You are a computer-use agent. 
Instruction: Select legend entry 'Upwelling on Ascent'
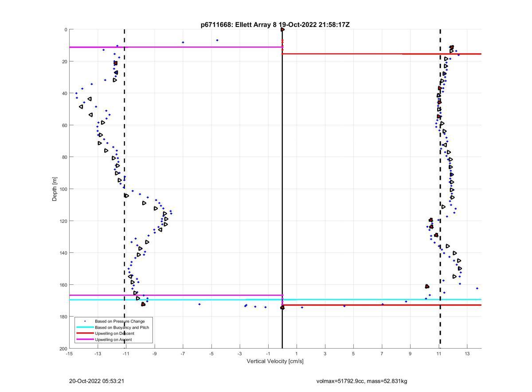click(x=113, y=339)
